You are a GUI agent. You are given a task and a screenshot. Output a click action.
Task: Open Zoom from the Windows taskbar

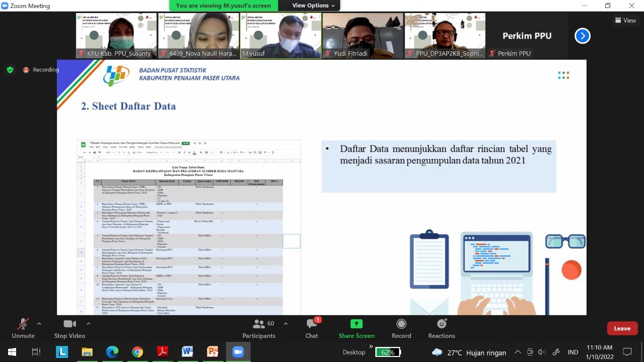[x=238, y=352]
